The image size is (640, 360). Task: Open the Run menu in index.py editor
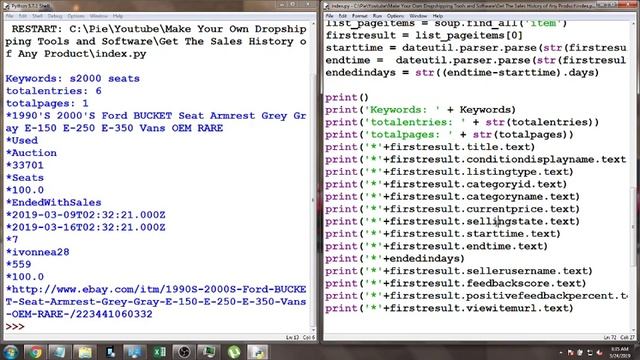click(377, 16)
